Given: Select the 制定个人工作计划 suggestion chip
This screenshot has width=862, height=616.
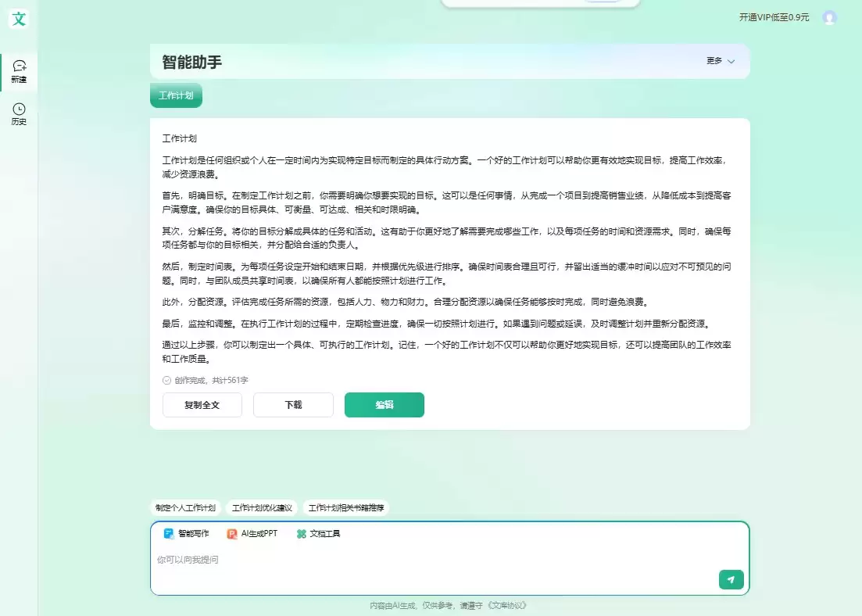Looking at the screenshot, I should (x=185, y=507).
